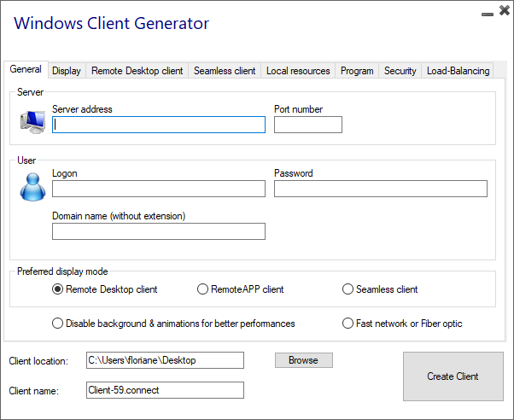Switch to the Display tab
Screen dimensions: 514x420
67,71
